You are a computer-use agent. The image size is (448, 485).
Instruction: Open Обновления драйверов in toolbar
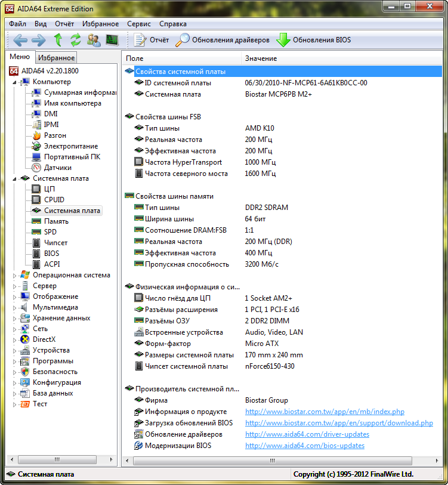click(222, 40)
